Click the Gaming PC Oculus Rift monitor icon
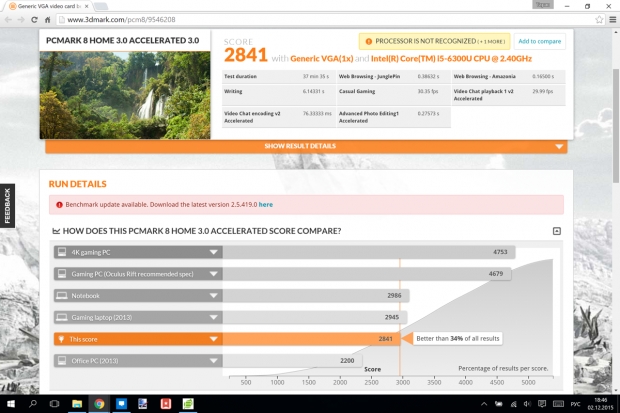620x413 pixels. 62,274
